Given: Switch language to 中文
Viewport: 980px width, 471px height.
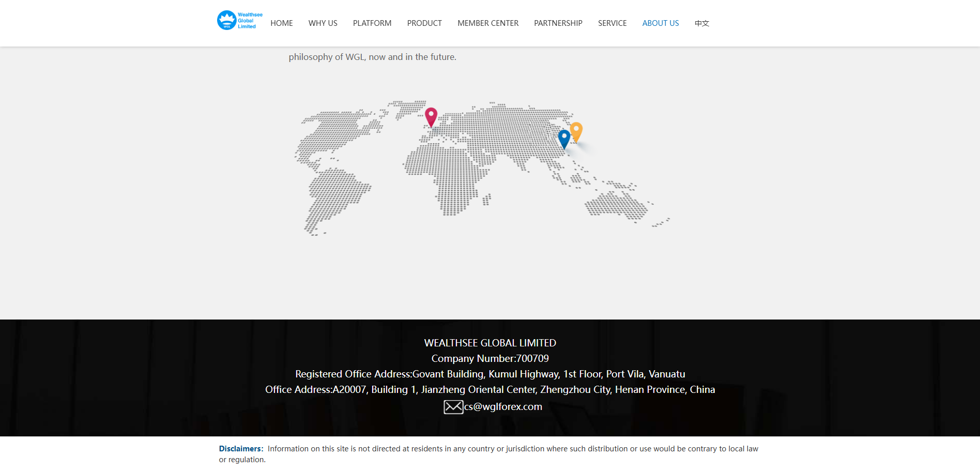Looking at the screenshot, I should (702, 23).
